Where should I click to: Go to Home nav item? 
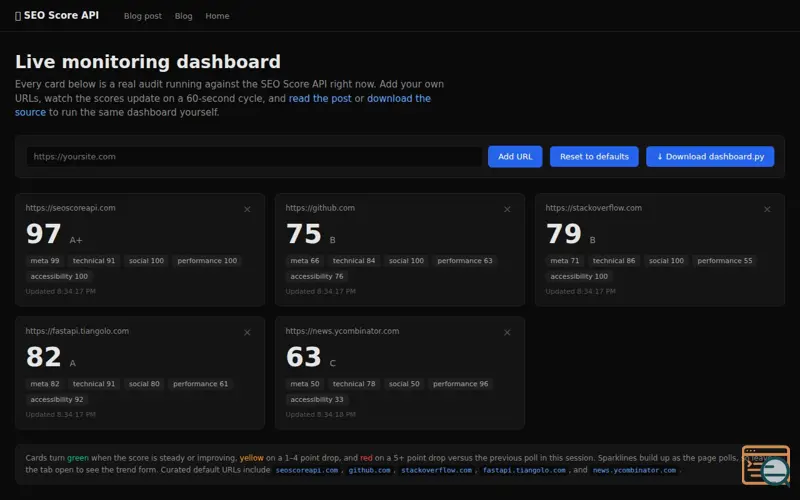(217, 16)
